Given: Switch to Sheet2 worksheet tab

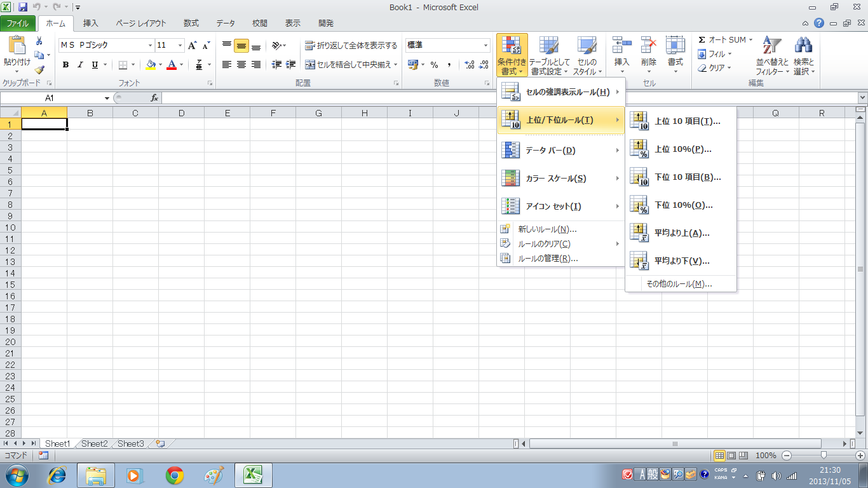Looking at the screenshot, I should point(94,444).
